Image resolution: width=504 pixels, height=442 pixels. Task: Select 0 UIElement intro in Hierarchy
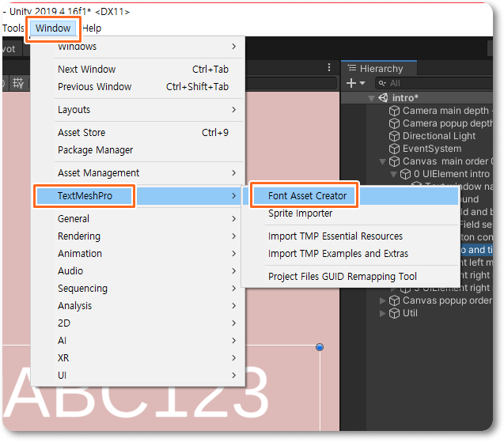click(452, 174)
